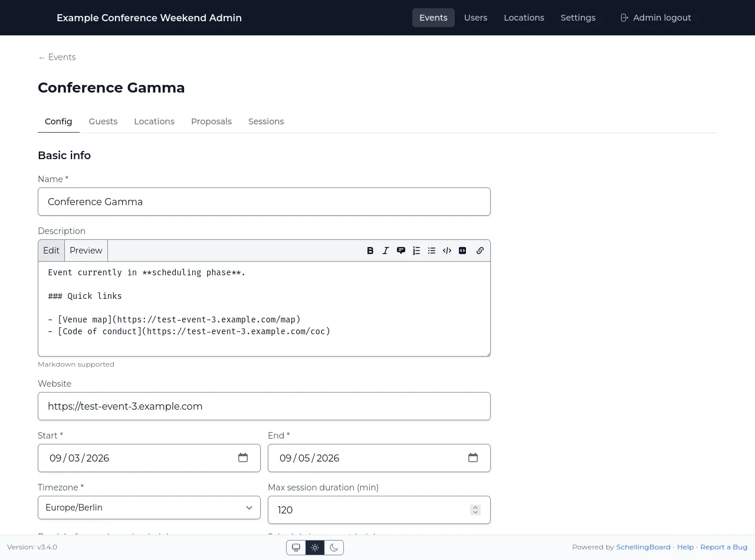Click the Admin logout button
Image resolution: width=755 pixels, height=560 pixels.
point(656,18)
